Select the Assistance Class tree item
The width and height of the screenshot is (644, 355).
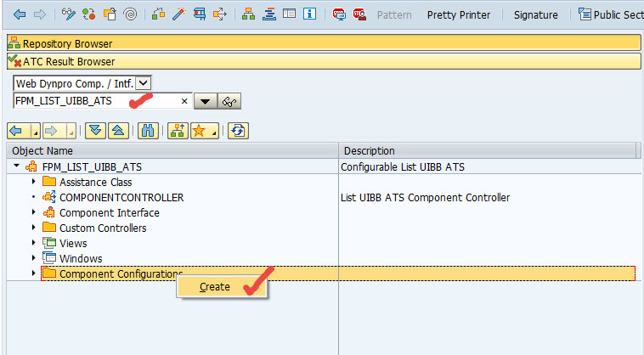tap(96, 182)
